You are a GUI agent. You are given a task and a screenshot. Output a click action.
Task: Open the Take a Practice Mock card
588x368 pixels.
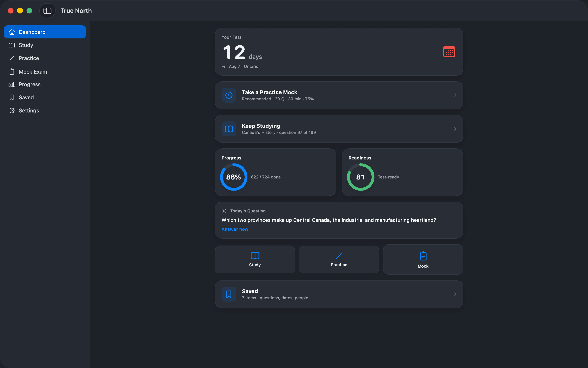click(x=339, y=95)
